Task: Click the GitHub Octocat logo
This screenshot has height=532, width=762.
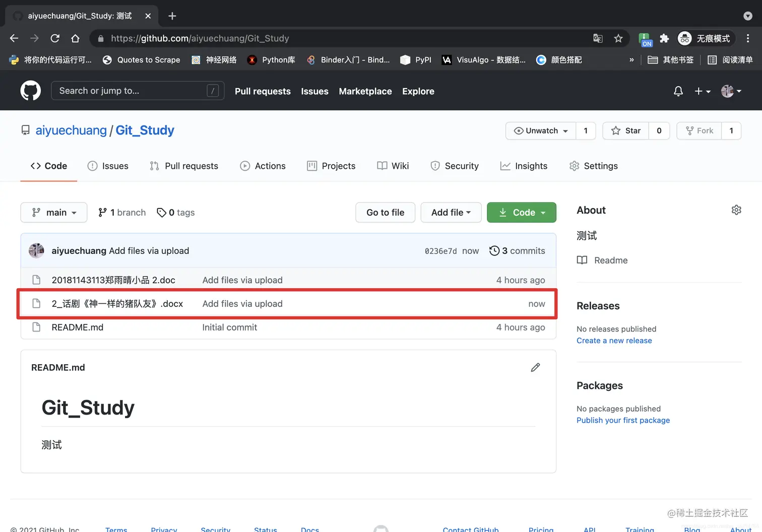Action: coord(31,91)
